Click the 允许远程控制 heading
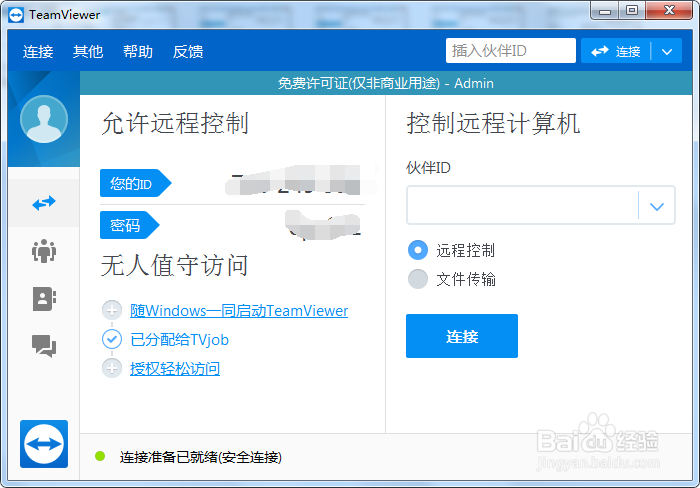This screenshot has width=700, height=488. pos(175,124)
